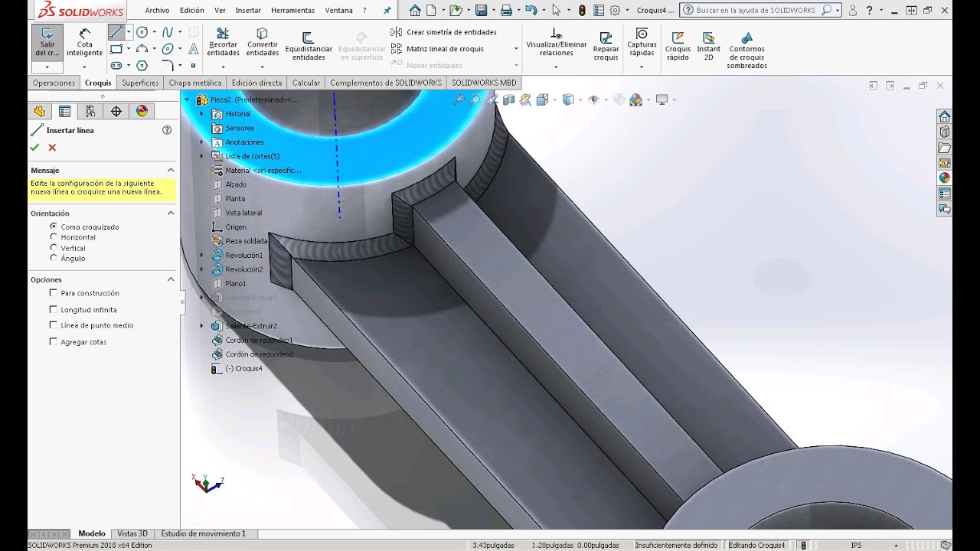Select the Arc sketch tool
Screen dimensions: 980x551
[x=142, y=49]
